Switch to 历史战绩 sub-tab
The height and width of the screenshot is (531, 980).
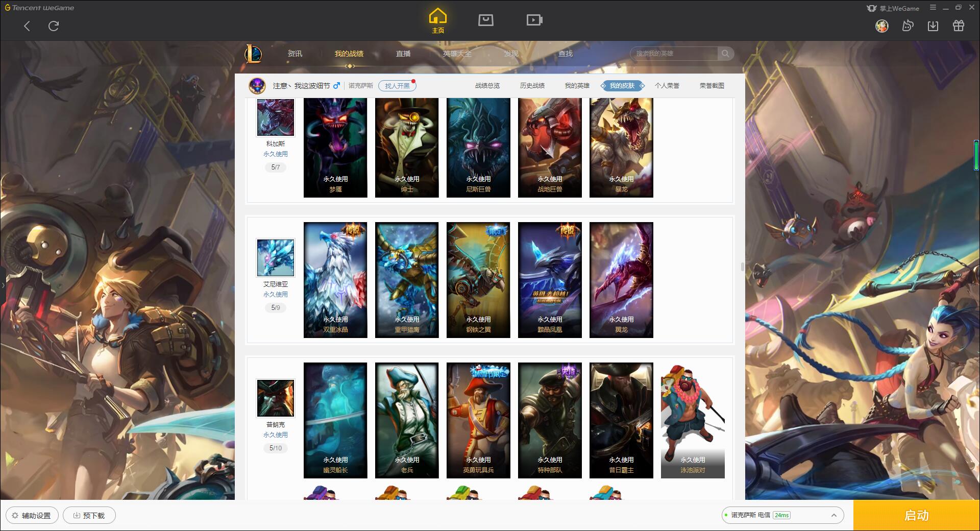532,86
